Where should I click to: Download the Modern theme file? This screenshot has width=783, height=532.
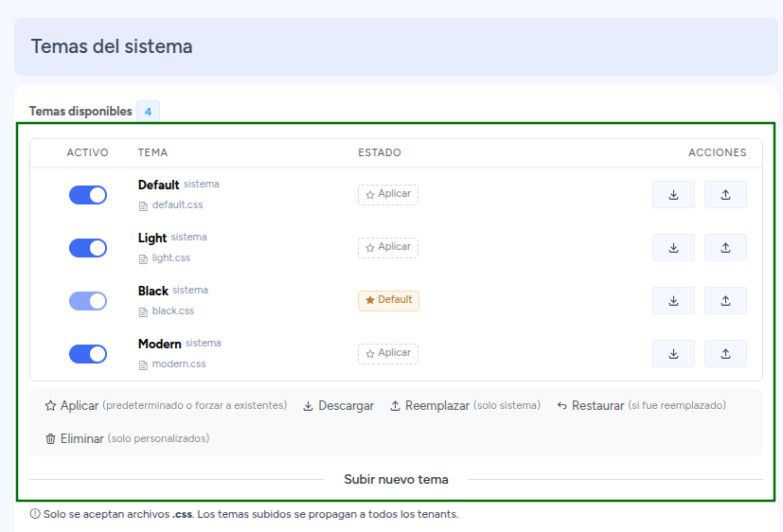pyautogui.click(x=673, y=353)
